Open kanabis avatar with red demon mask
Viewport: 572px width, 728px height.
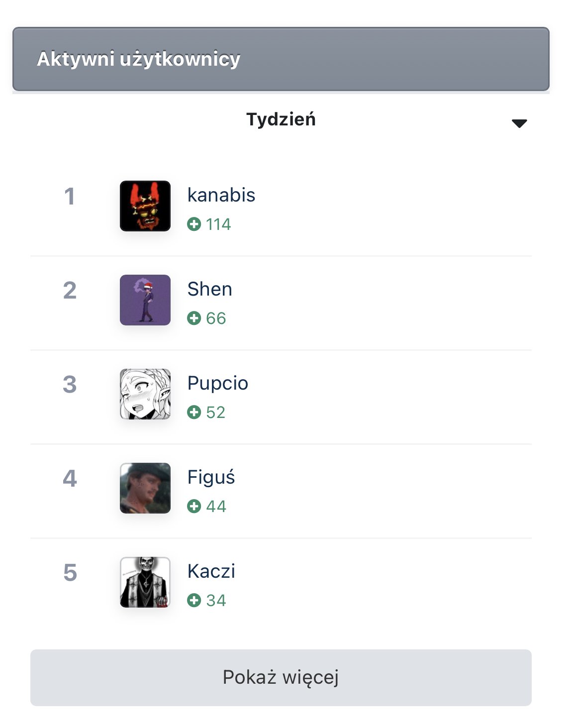145,206
